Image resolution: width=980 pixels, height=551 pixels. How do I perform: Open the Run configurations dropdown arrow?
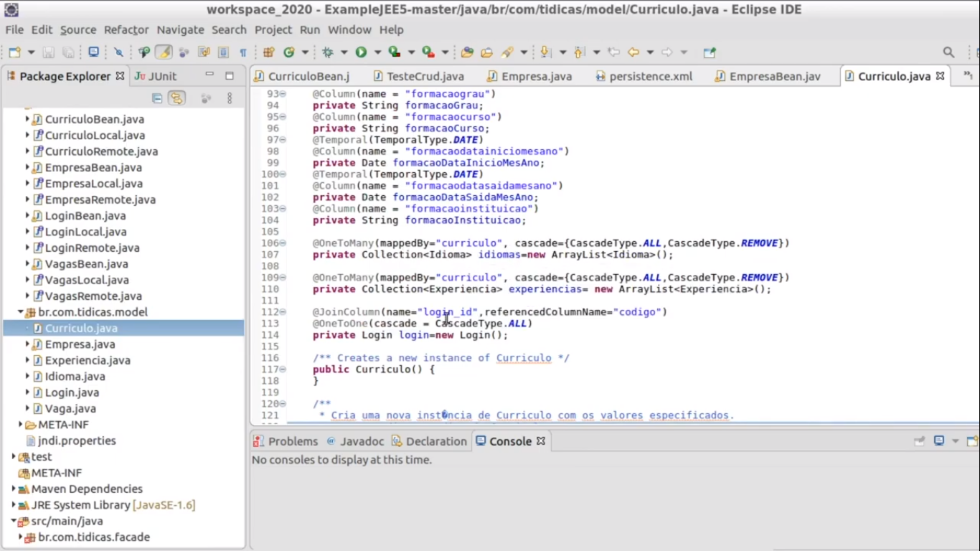377,52
